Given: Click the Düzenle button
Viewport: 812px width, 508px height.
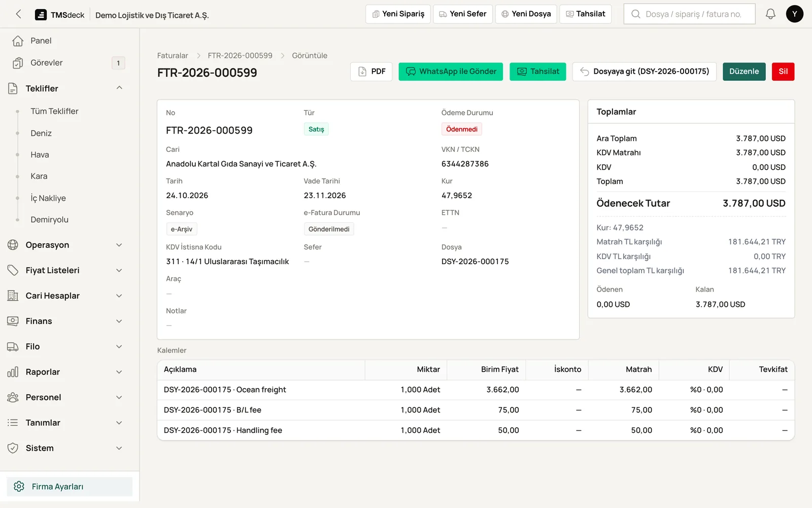Looking at the screenshot, I should pyautogui.click(x=744, y=72).
